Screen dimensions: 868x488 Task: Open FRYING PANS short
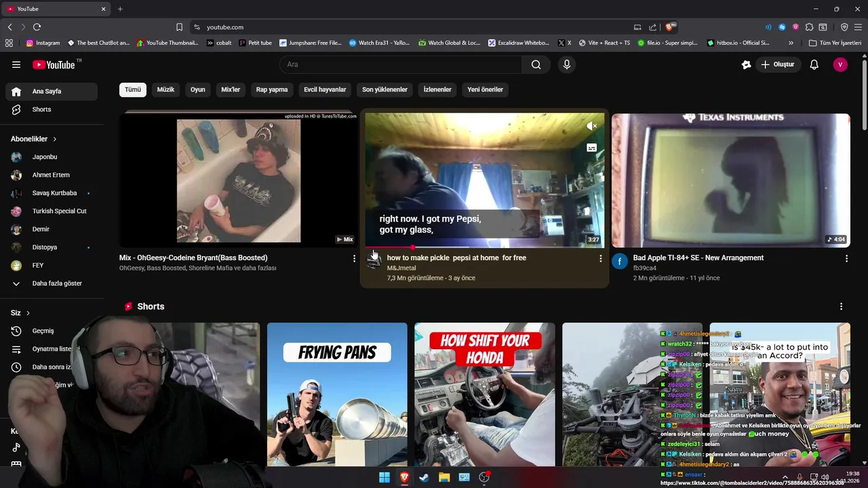tap(337, 394)
